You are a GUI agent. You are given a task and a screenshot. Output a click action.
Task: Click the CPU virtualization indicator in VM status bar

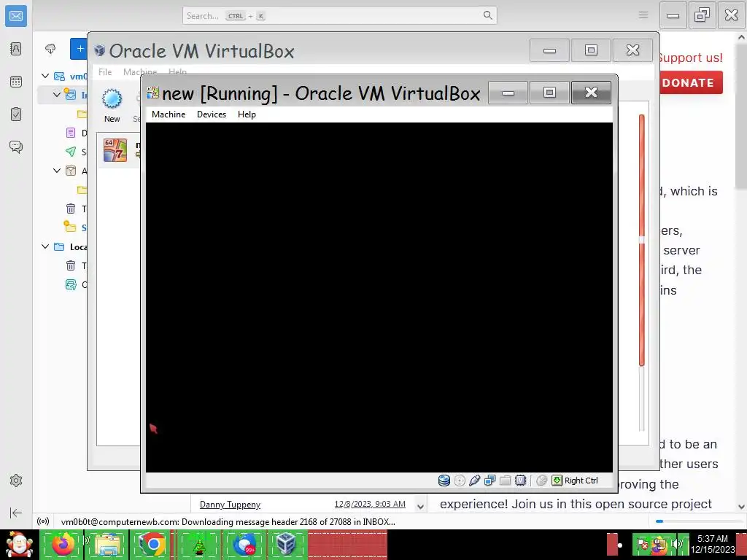click(520, 481)
